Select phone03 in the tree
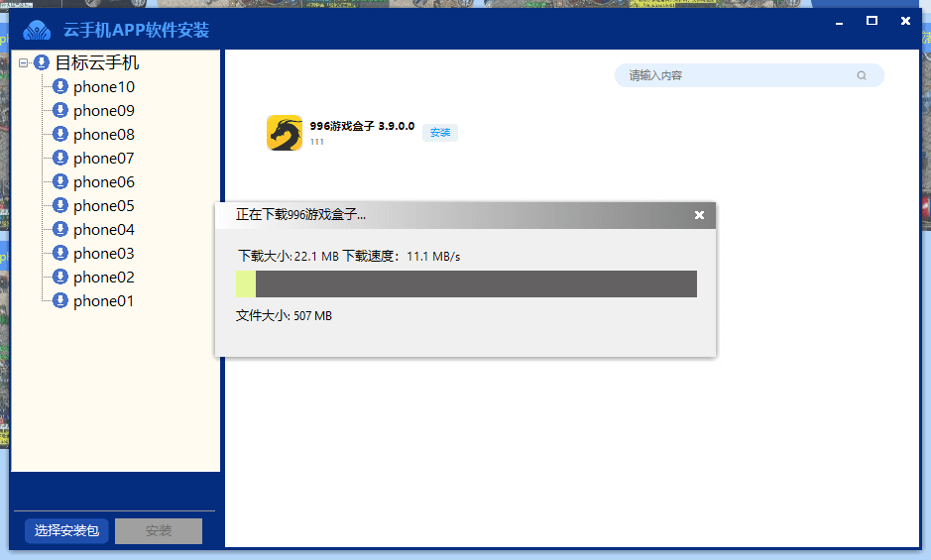The image size is (931, 560). pos(104,254)
